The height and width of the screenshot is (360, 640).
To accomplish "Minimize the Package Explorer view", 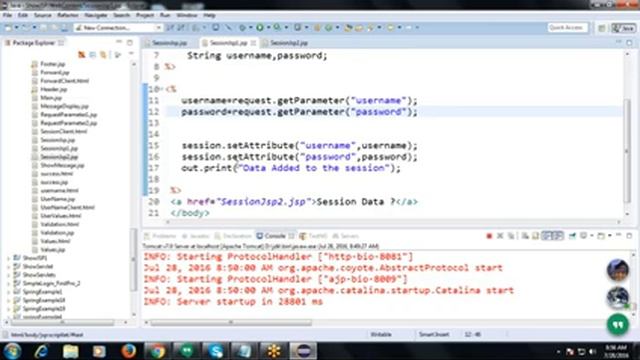I will pyautogui.click(x=119, y=42).
